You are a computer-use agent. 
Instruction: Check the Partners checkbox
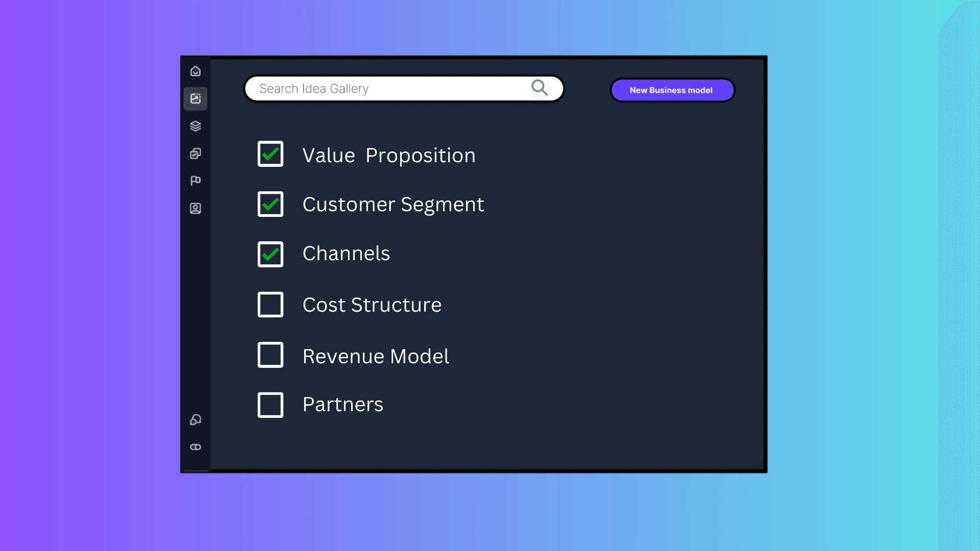coord(271,405)
